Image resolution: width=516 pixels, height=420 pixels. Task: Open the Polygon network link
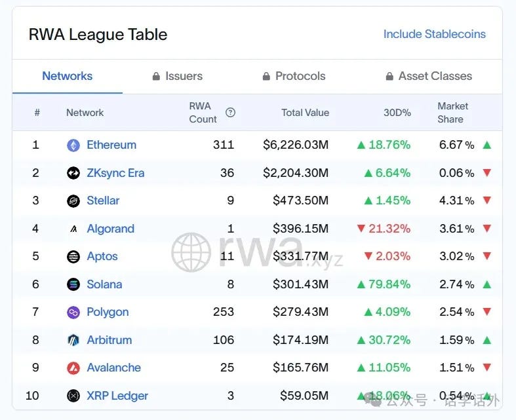tap(108, 312)
